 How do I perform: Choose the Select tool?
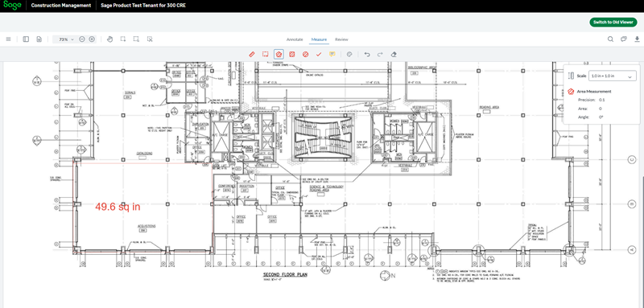123,39
